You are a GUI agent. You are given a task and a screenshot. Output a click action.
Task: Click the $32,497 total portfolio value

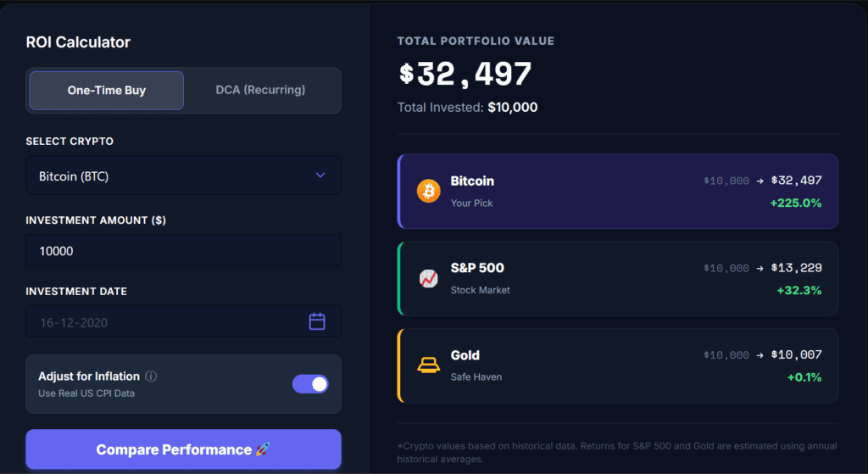pos(465,75)
